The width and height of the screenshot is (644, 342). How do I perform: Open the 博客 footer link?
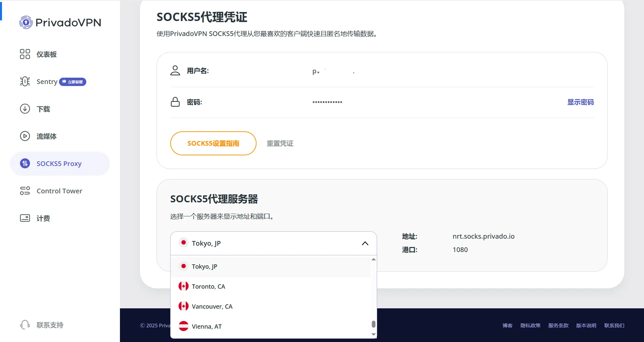[x=507, y=325]
